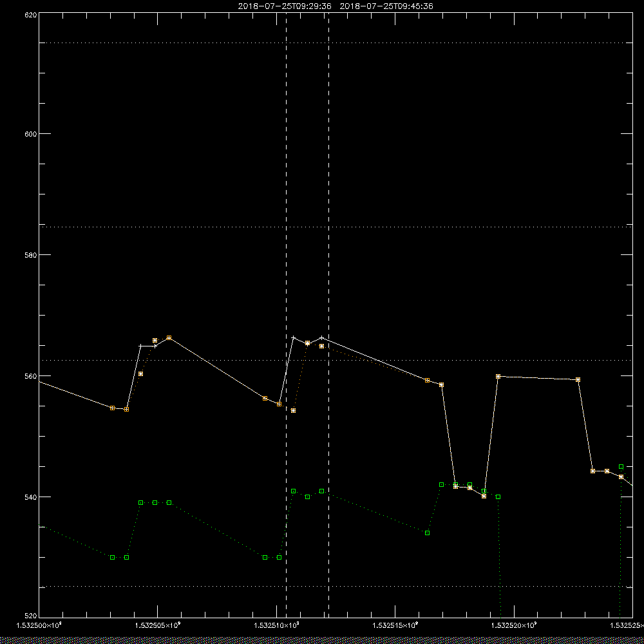Click the dotted horizontal line just below 585

click(x=336, y=227)
